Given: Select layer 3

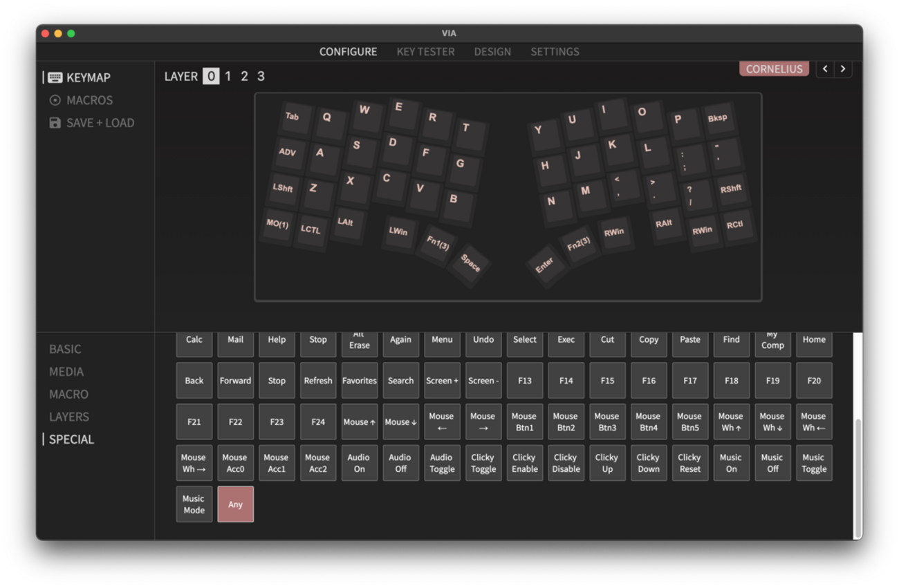Looking at the screenshot, I should (261, 76).
